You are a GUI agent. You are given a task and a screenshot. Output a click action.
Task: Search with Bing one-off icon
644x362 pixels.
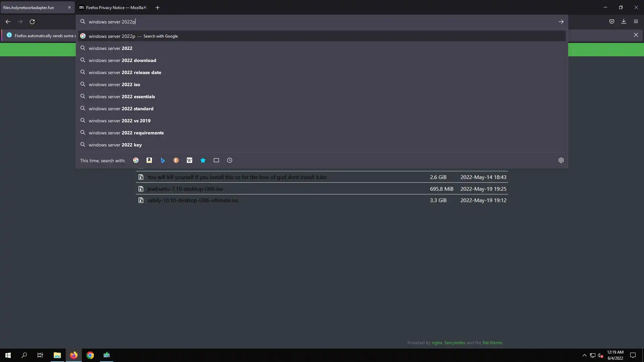click(x=163, y=160)
